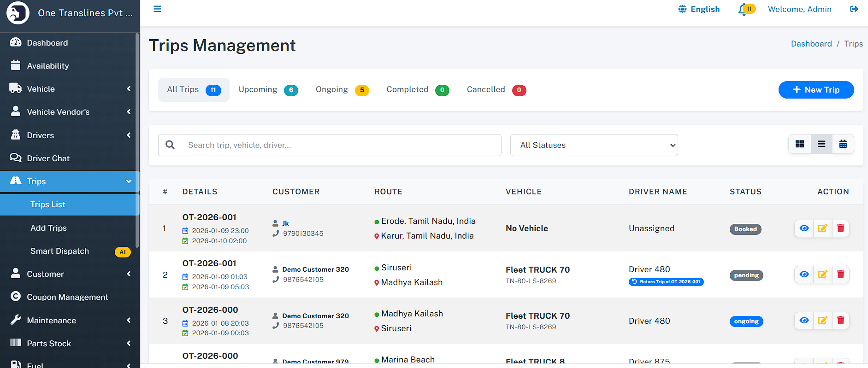
Task: Open the Dashboard breadcrumb link
Action: coord(811,44)
